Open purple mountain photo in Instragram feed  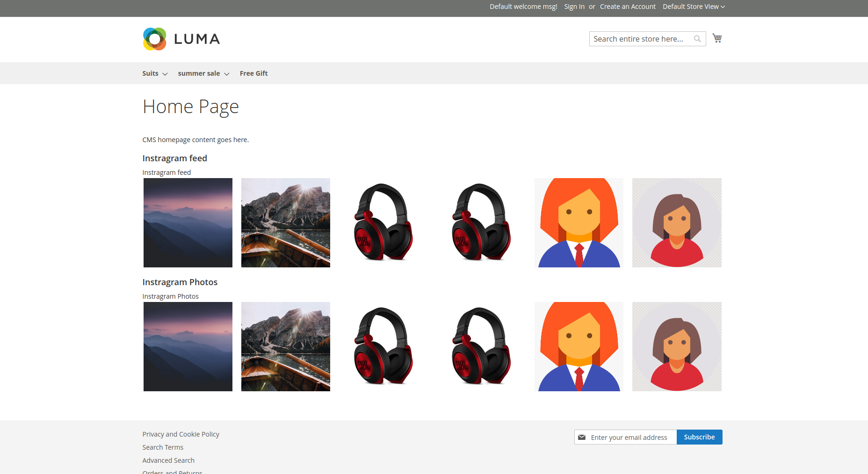[x=188, y=223]
